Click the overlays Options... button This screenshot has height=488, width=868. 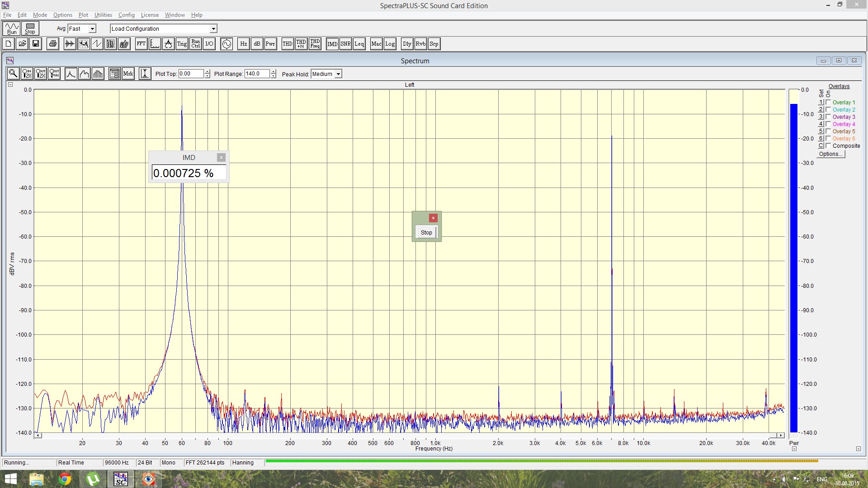tap(830, 154)
